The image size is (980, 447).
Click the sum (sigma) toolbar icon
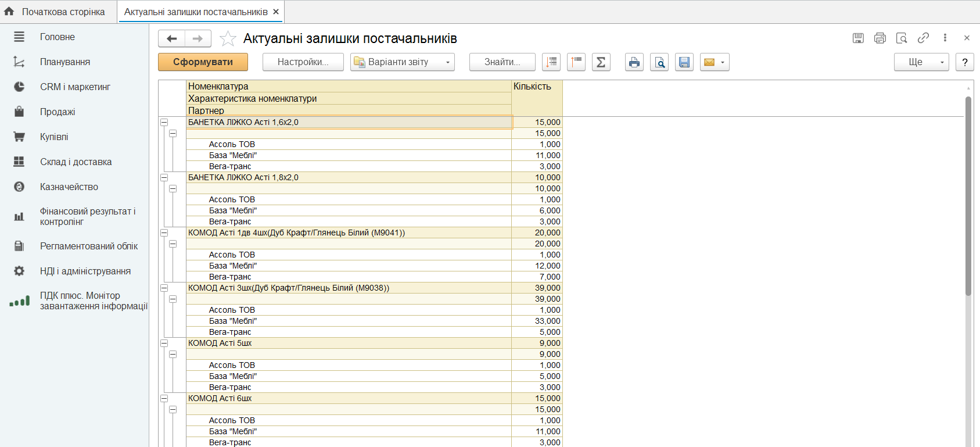(x=601, y=62)
